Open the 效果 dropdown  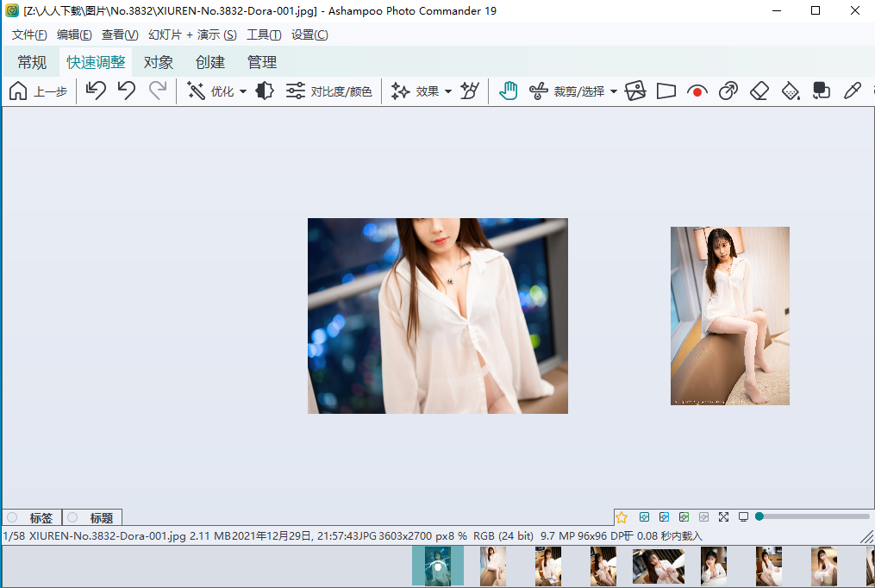point(447,90)
